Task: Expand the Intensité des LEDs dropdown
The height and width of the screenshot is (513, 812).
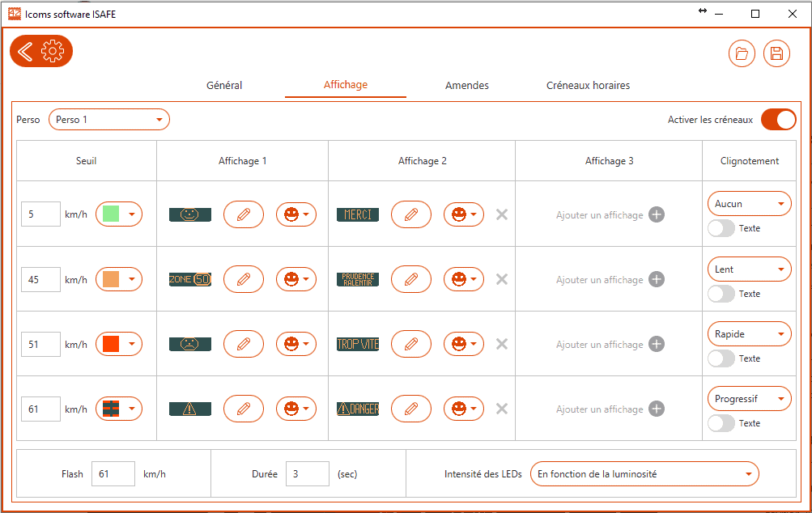Action: click(x=644, y=474)
